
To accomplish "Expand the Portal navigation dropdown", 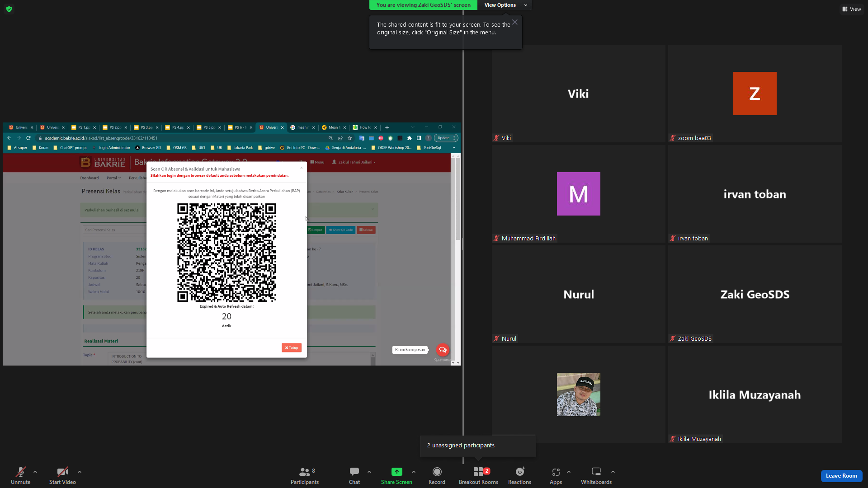I will pos(113,178).
